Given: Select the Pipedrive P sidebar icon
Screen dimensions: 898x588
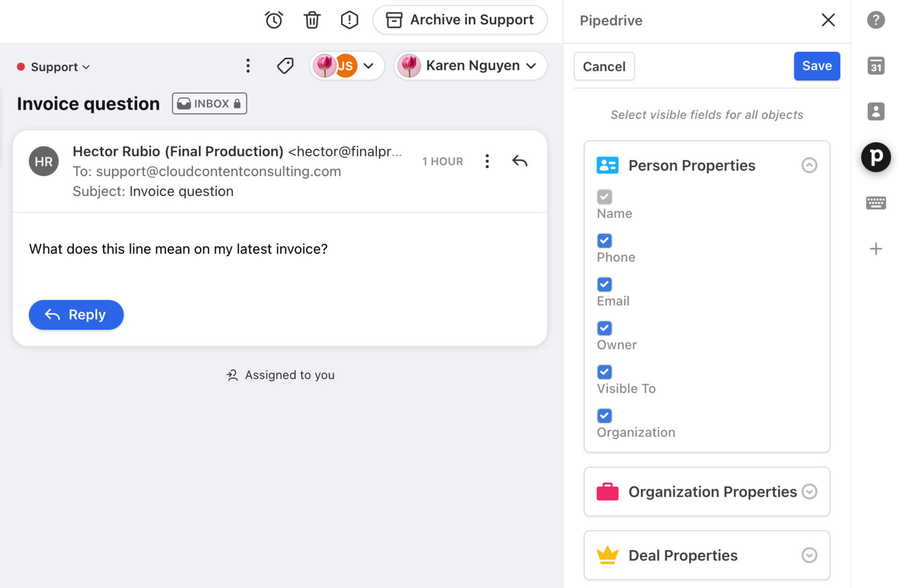Looking at the screenshot, I should [876, 157].
